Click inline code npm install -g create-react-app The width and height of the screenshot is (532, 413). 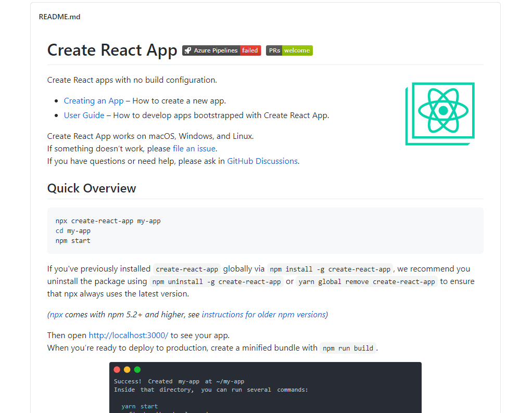coord(330,269)
